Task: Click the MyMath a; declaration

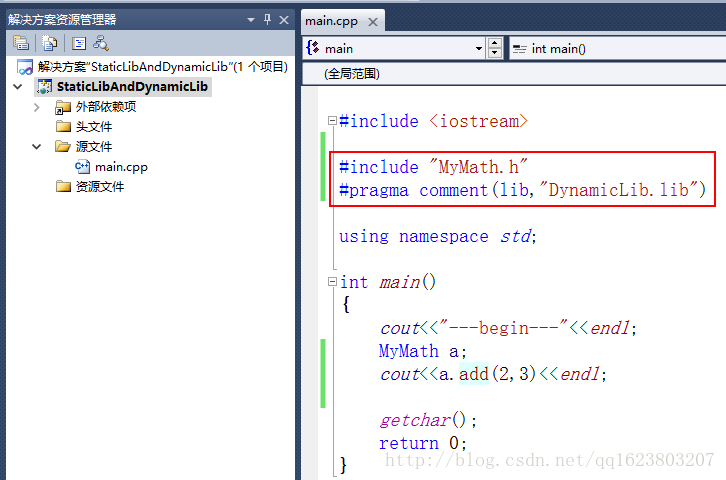Action: pyautogui.click(x=422, y=351)
